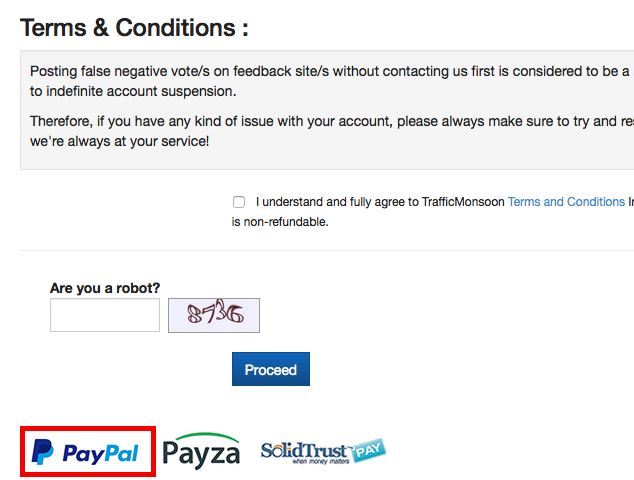Choose the Payza payment logo

click(x=201, y=451)
